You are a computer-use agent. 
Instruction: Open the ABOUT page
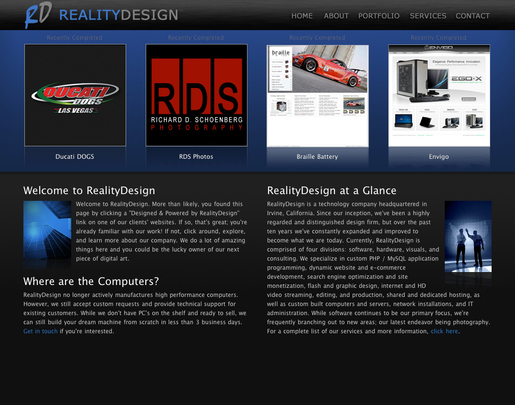tap(336, 16)
